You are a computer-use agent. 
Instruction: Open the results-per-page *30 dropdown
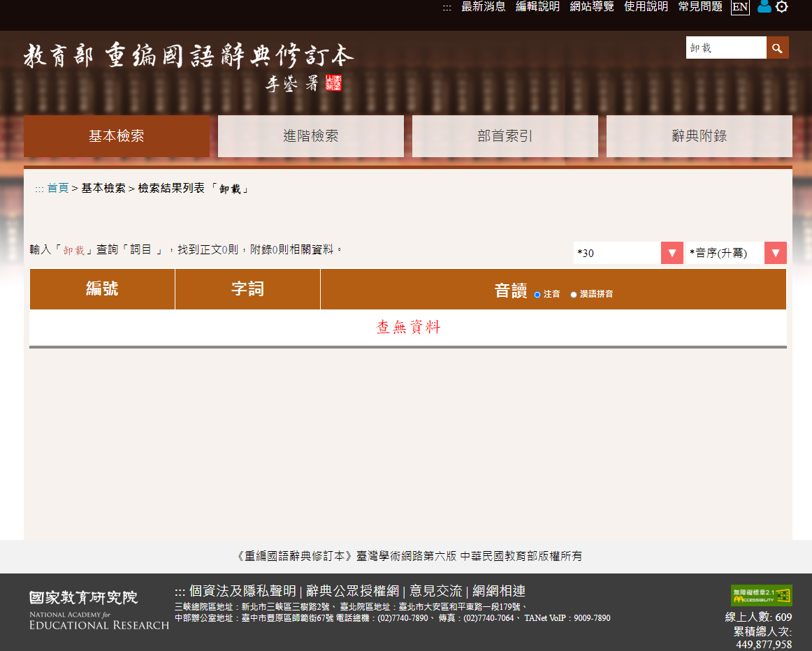point(628,253)
